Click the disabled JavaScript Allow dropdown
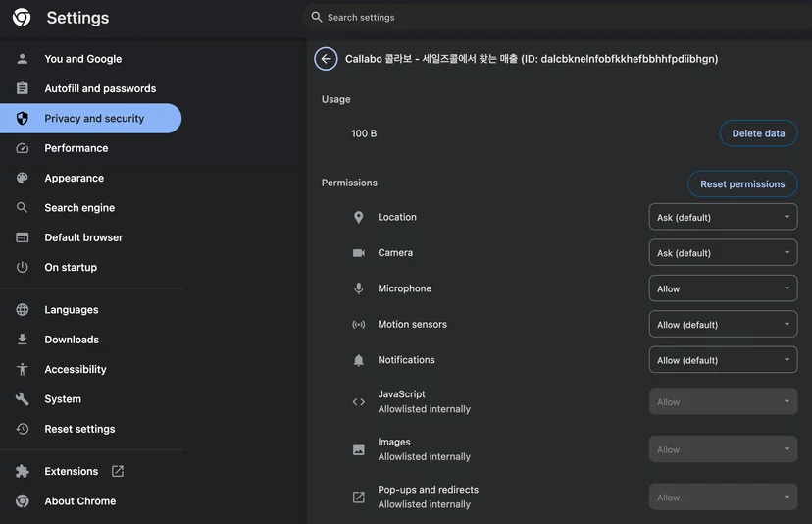Image resolution: width=812 pixels, height=524 pixels. tap(723, 401)
